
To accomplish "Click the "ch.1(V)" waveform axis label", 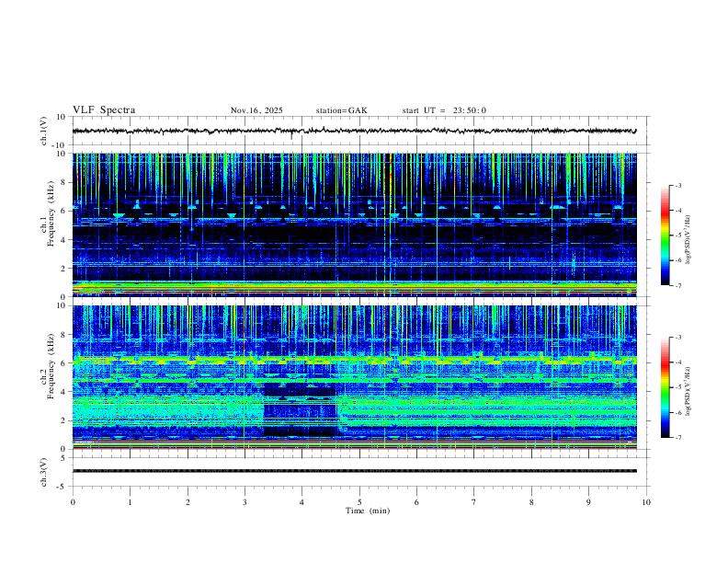I will (x=44, y=131).
